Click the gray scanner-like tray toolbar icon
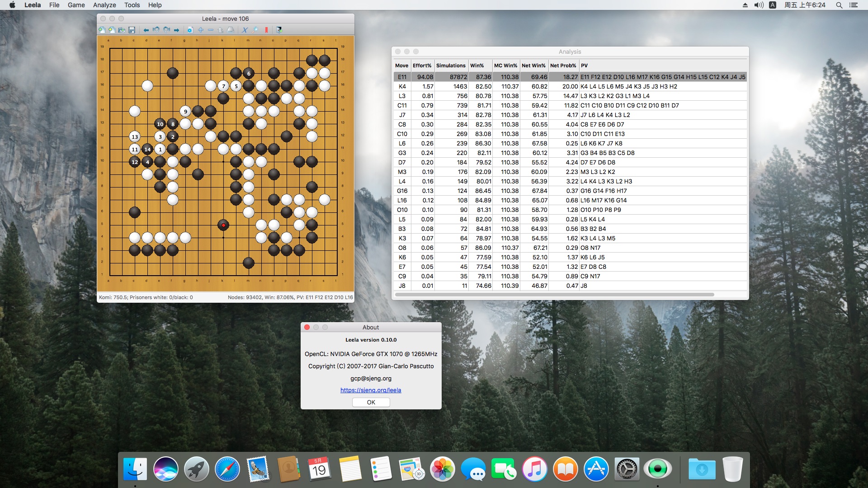868x488 pixels. click(x=231, y=30)
